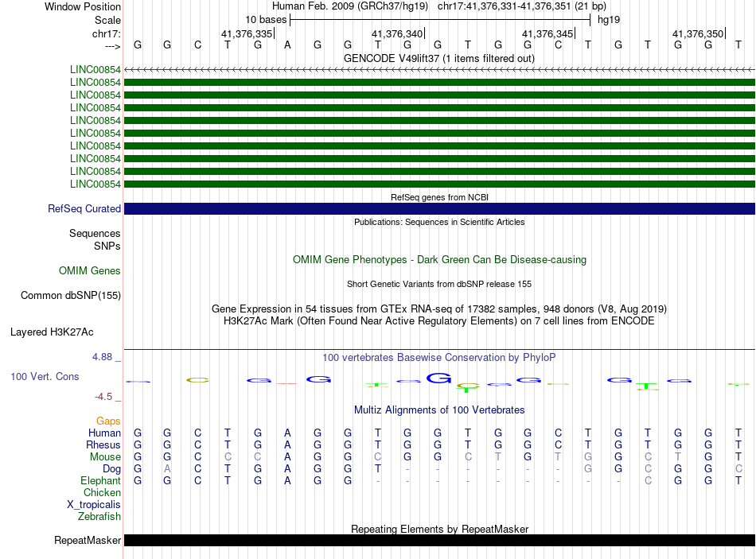Open Multiz Alignments of 100 Vertebrates title
Viewport: 756px width, 559px height.
tap(439, 410)
